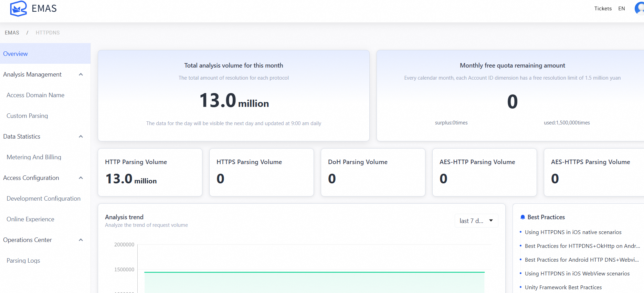Click the Analysis Management menu label

[32, 74]
